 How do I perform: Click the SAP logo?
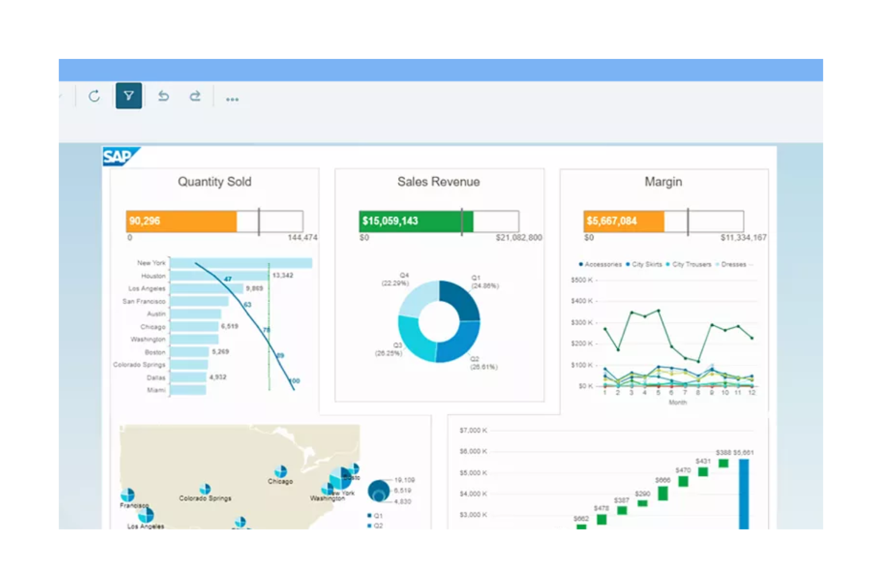pyautogui.click(x=119, y=155)
